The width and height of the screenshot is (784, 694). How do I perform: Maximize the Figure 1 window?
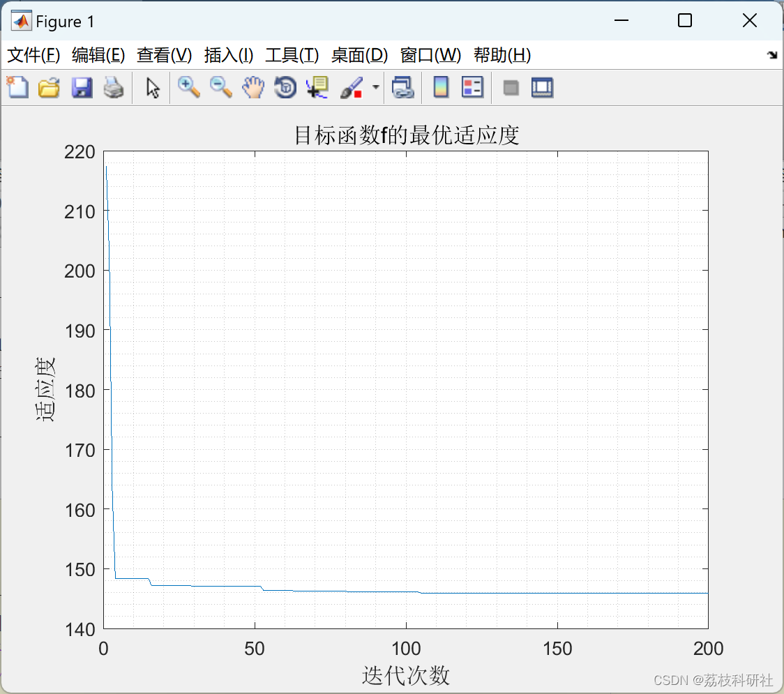685,20
